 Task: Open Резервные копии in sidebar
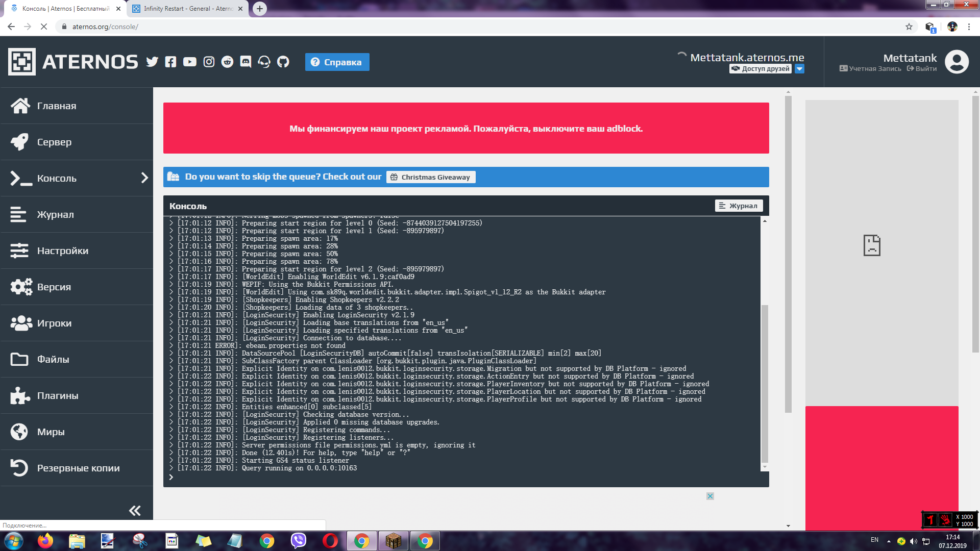tap(77, 468)
